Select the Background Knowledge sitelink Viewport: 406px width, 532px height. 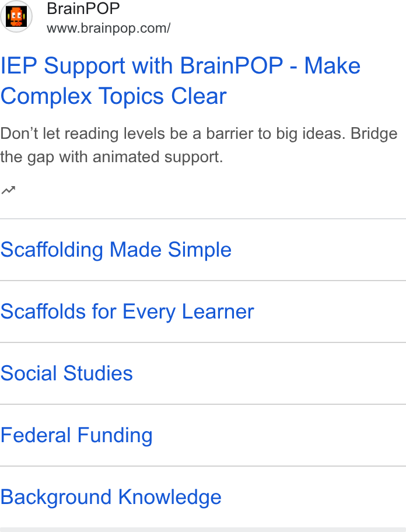(x=111, y=497)
